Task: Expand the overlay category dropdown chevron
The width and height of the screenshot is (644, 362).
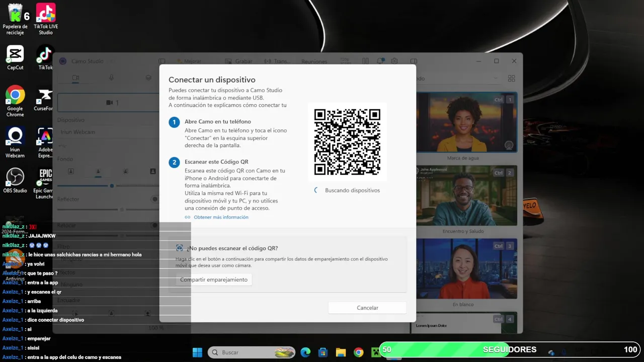Action: 496,78
